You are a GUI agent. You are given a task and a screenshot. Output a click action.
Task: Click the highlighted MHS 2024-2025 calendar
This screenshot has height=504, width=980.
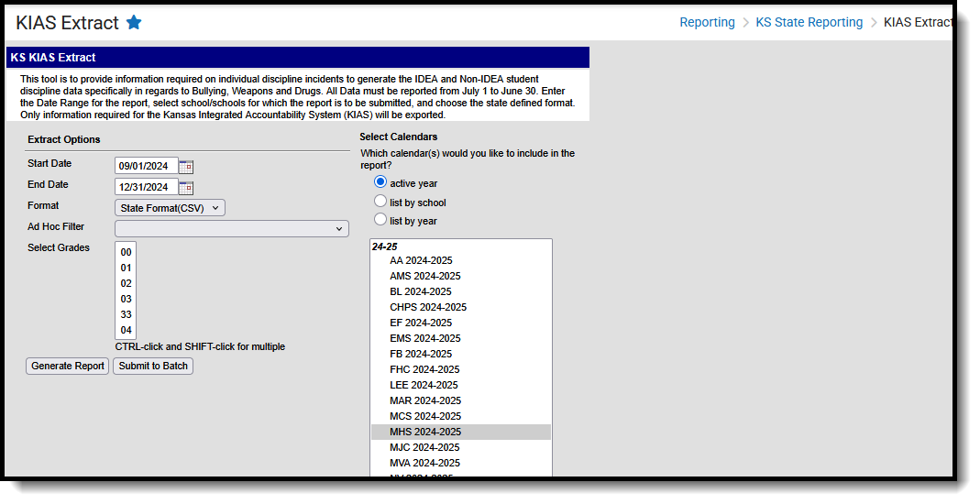coord(460,433)
